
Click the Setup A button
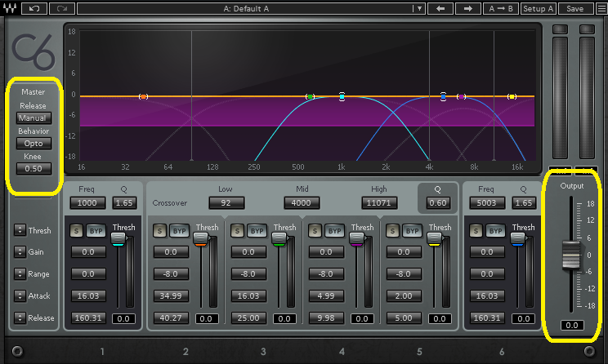pos(539,8)
